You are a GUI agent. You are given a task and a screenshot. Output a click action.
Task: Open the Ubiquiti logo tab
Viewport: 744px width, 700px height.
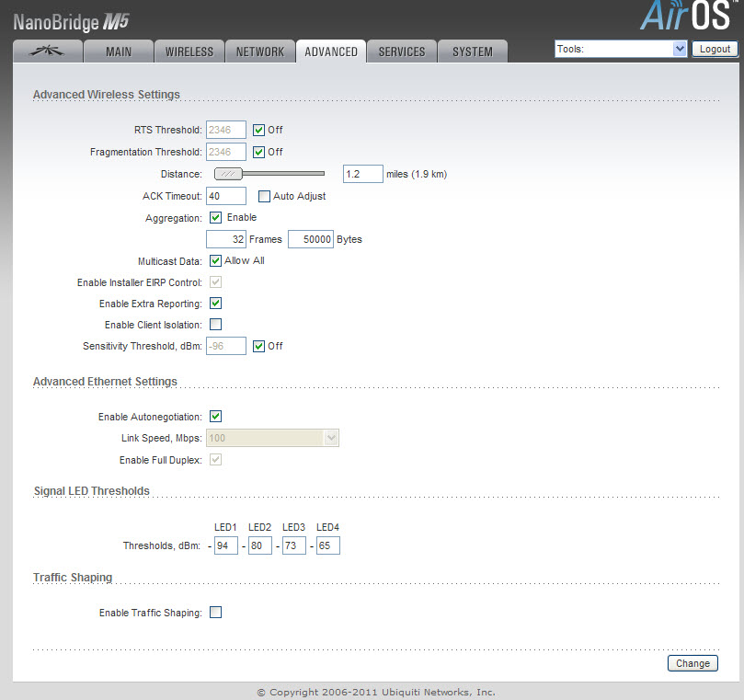pyautogui.click(x=48, y=52)
